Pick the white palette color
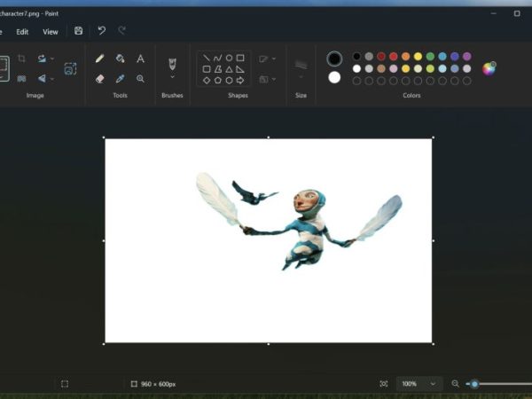This screenshot has height=399, width=532. [x=356, y=68]
